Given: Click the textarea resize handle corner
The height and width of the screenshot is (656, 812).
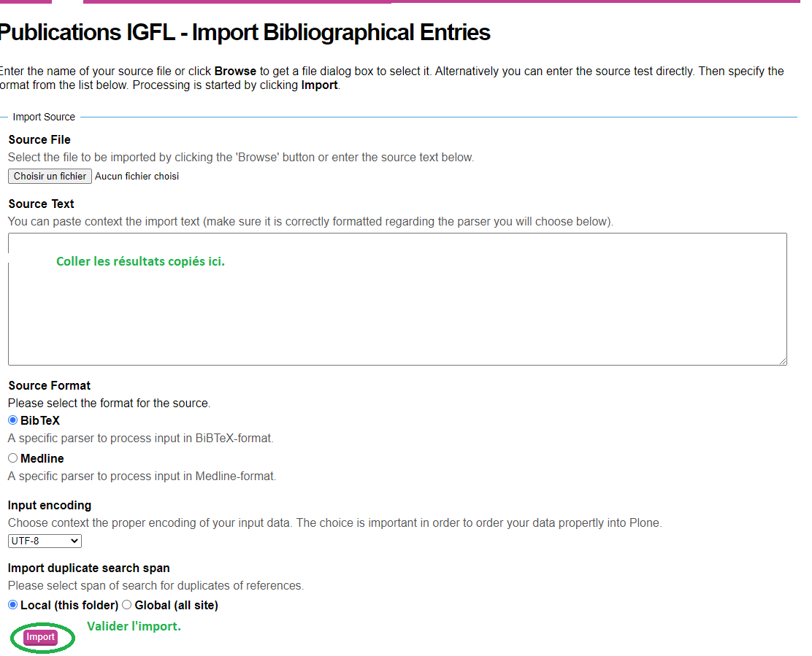Looking at the screenshot, I should click(783, 361).
